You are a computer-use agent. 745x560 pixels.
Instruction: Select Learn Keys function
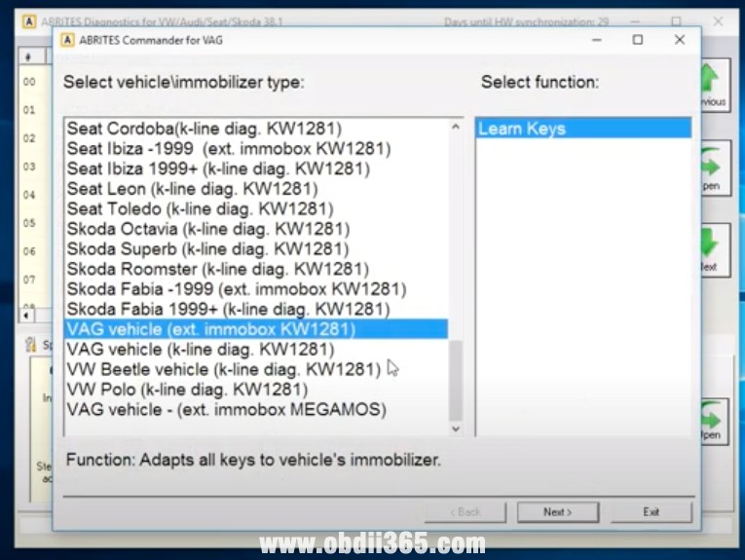pyautogui.click(x=583, y=129)
